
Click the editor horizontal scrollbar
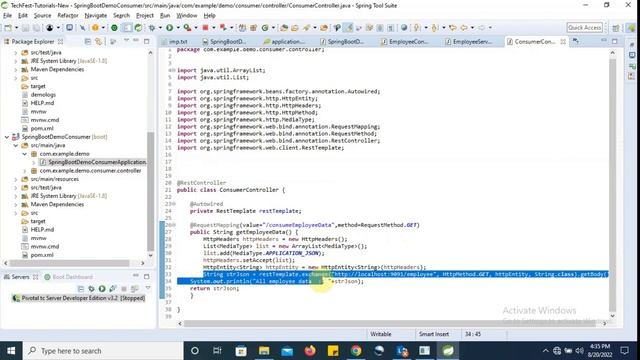(x=389, y=323)
